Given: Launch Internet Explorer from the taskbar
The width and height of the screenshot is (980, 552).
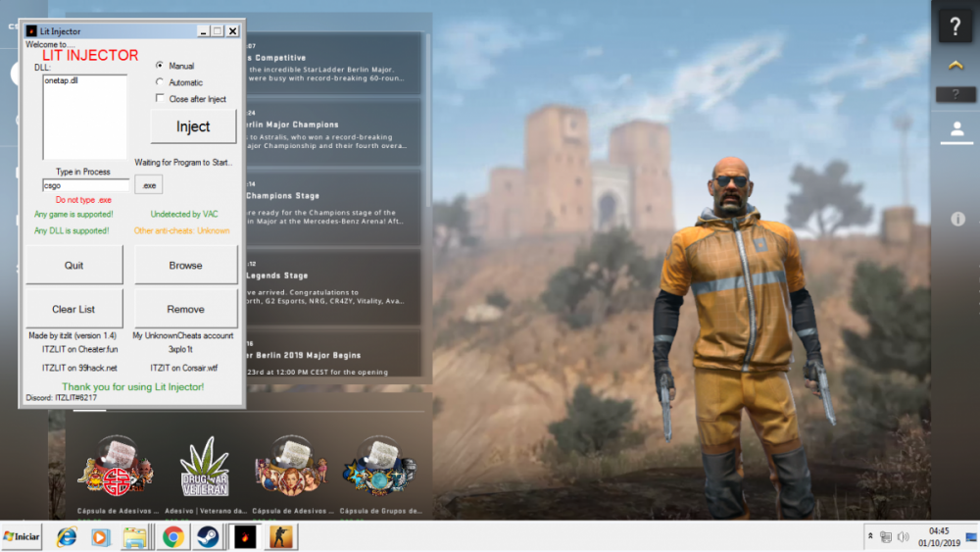Looking at the screenshot, I should [x=67, y=537].
